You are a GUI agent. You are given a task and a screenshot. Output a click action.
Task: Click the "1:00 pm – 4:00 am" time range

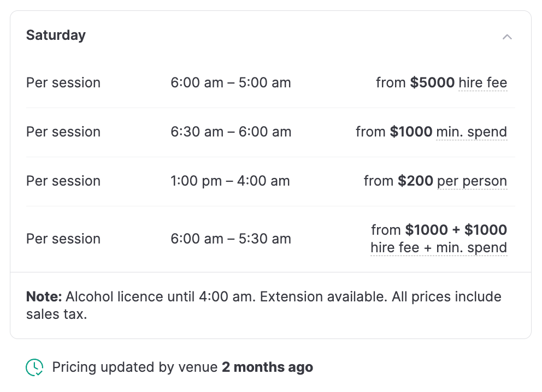coord(230,181)
